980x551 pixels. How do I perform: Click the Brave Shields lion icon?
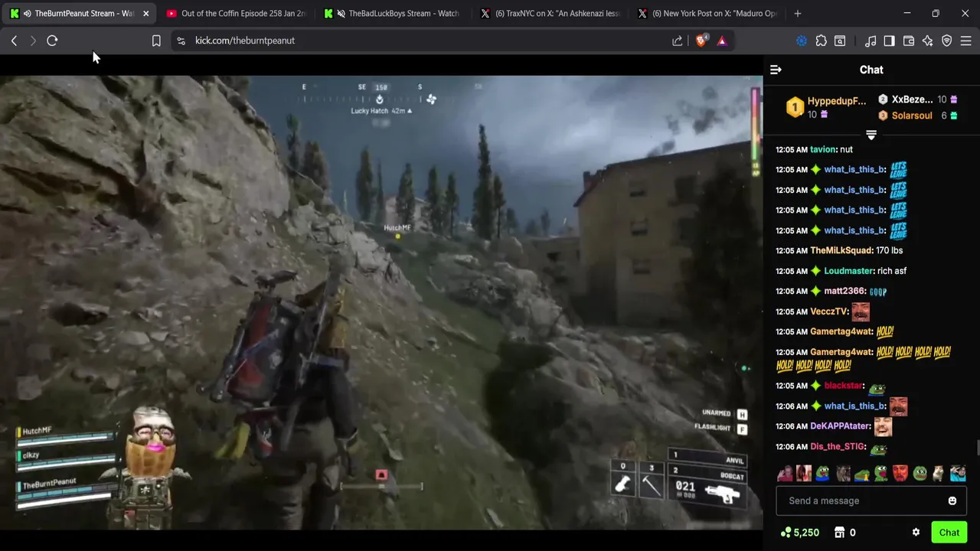click(x=701, y=41)
